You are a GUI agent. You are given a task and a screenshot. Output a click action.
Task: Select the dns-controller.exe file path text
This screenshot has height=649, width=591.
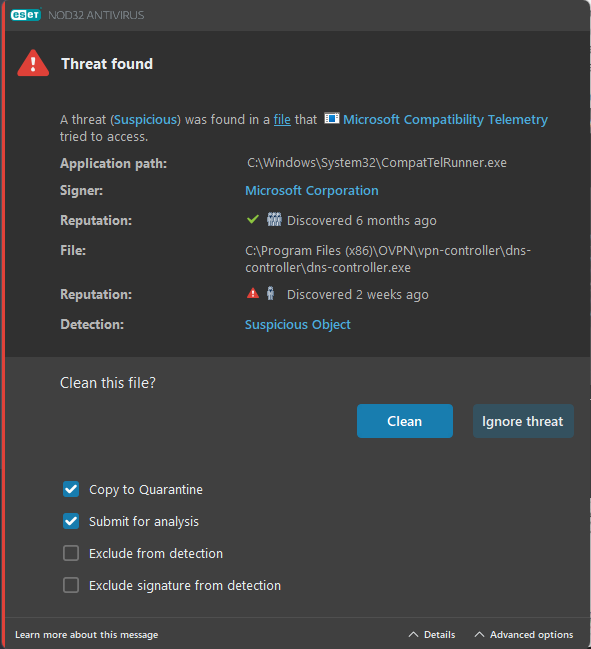(x=388, y=259)
